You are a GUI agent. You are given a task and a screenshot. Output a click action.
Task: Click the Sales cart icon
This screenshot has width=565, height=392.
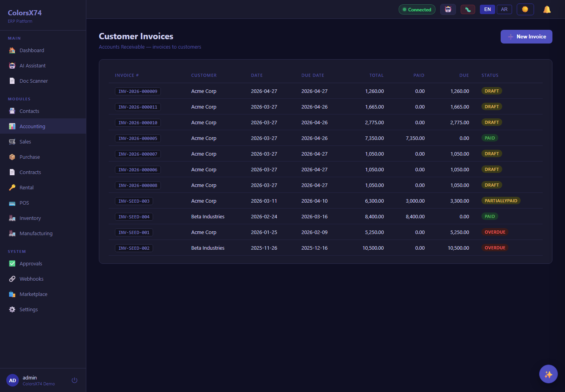(x=12, y=142)
